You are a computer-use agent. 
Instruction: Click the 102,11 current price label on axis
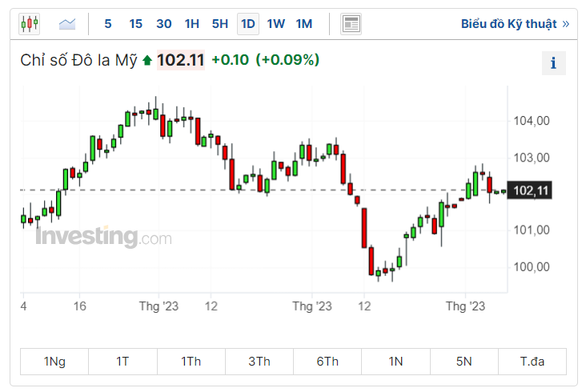(x=531, y=190)
